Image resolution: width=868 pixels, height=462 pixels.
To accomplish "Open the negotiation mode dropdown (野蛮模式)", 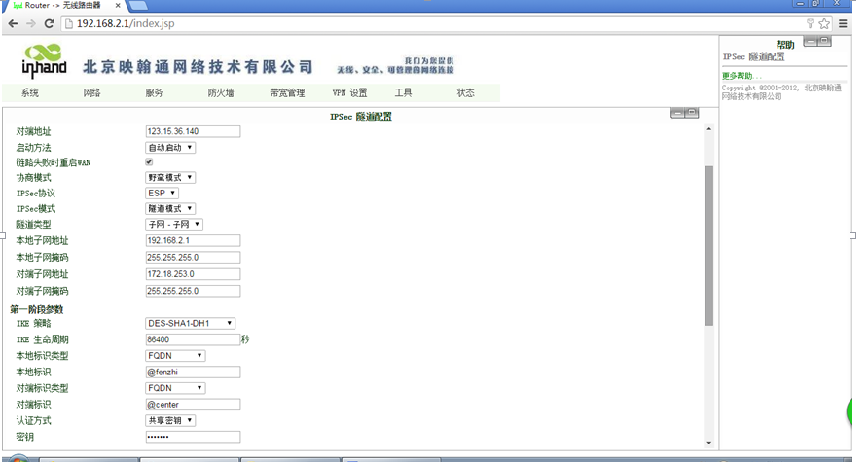I will (x=170, y=178).
